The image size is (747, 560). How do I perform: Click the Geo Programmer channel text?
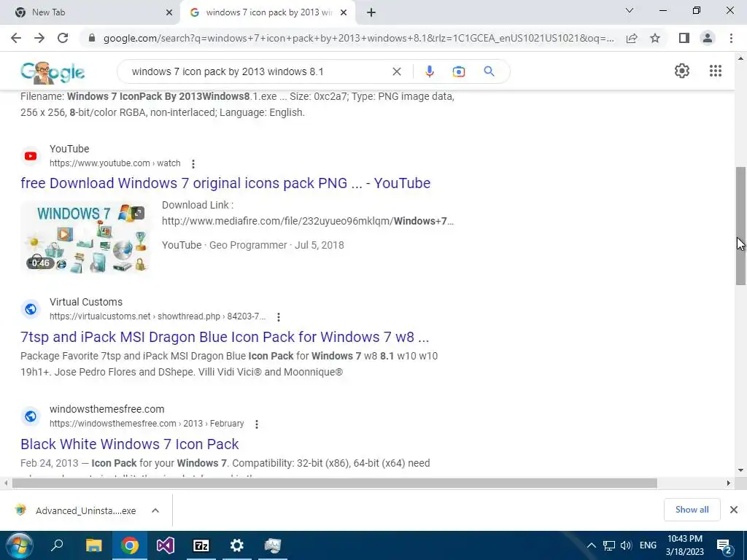click(248, 245)
